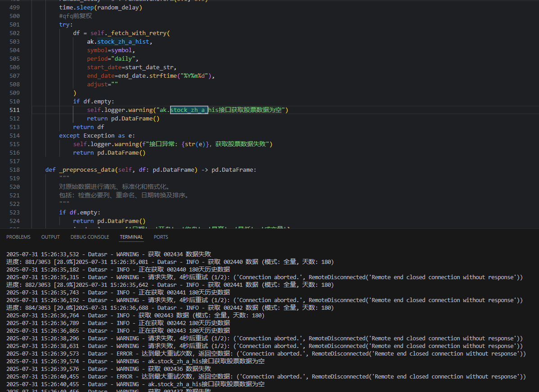Click the 002434 数据失败 warning log line

108,254
